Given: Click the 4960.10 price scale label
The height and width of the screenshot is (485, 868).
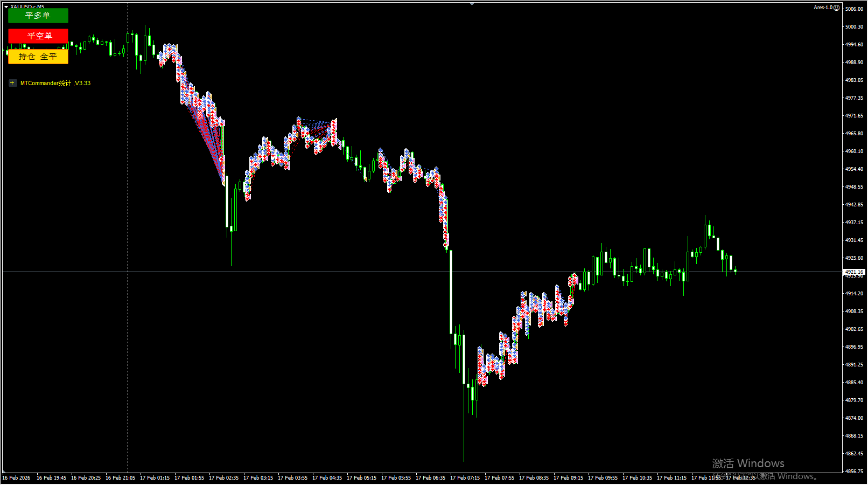Looking at the screenshot, I should tap(854, 151).
